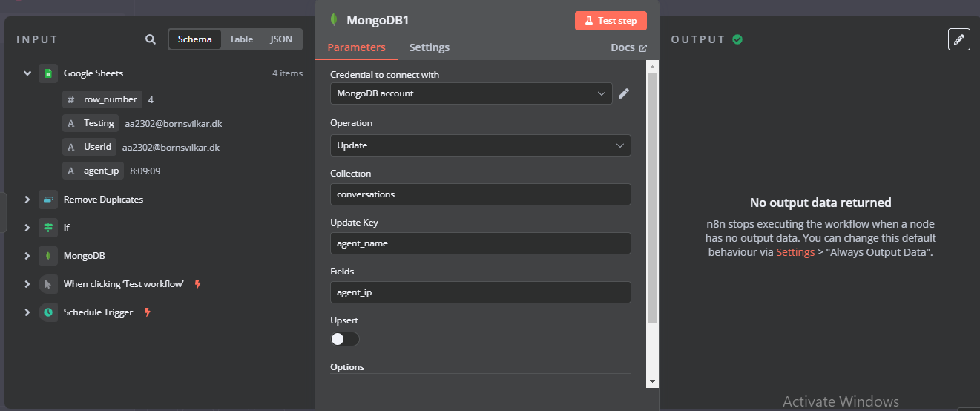Screen dimensions: 980x411
Task: Click the parameters panel scrollbar thumb
Action: point(652,198)
